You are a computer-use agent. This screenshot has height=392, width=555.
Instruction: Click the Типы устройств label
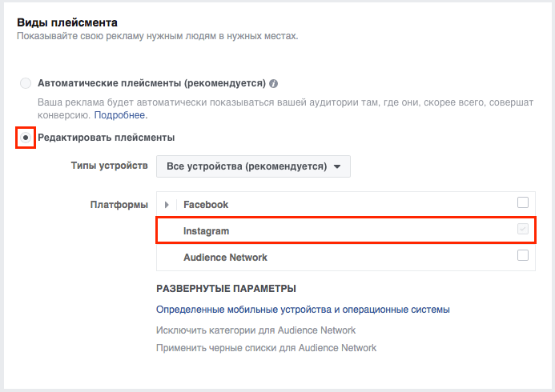click(x=110, y=166)
